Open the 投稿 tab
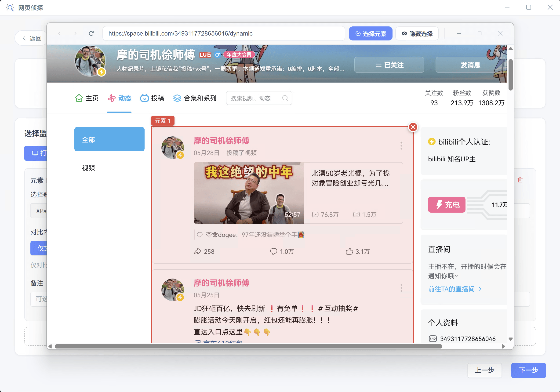Screen dimensions: 560x392 click(152, 98)
